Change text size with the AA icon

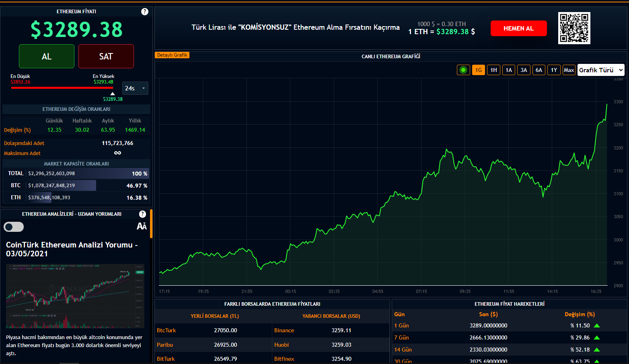tap(142, 227)
